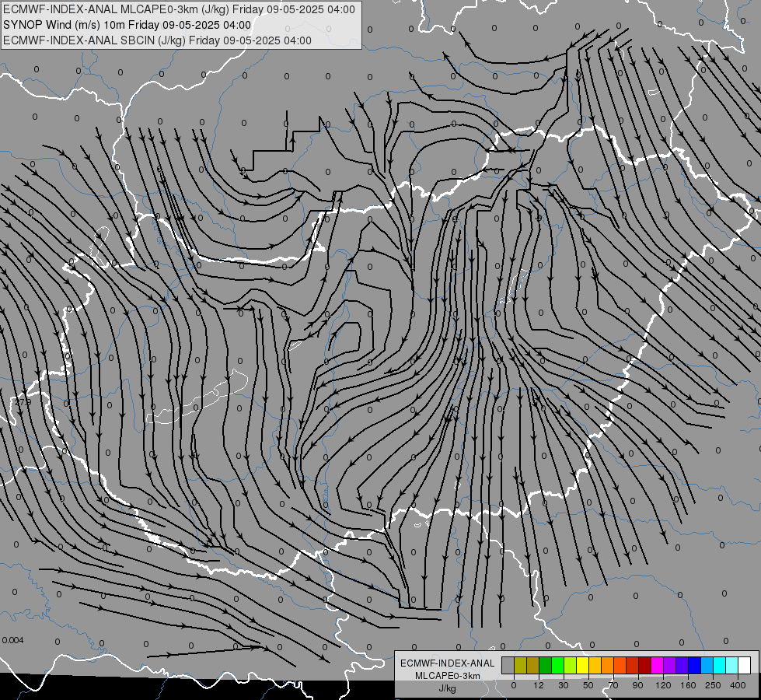Click 'ECMWF-INDEX-ANAL' title in the bottom legend
Image resolution: width=761 pixels, height=700 pixels.
click(448, 663)
